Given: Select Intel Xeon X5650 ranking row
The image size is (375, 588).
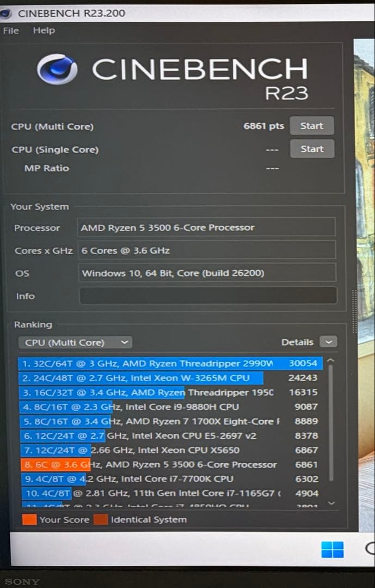Looking at the screenshot, I should (170, 450).
